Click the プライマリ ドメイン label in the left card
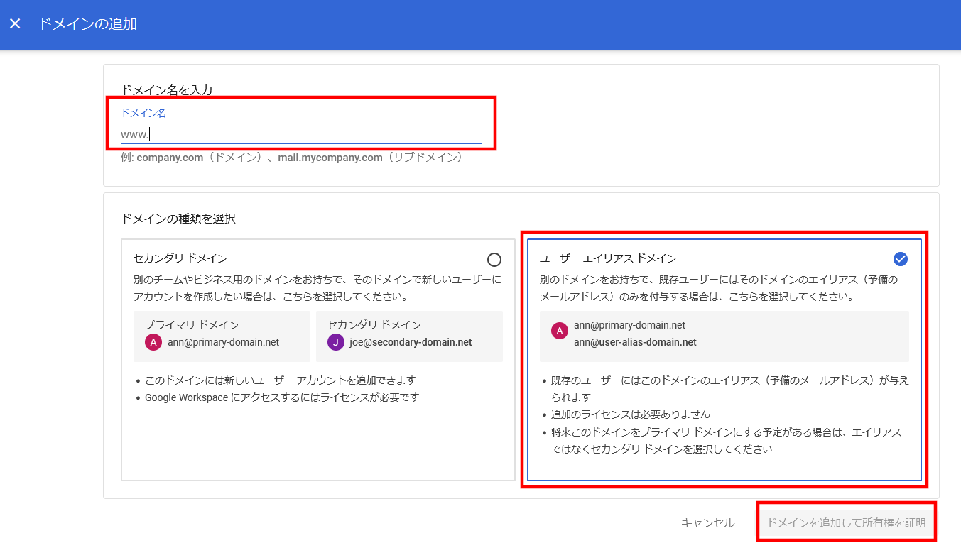961x560 pixels. (192, 324)
